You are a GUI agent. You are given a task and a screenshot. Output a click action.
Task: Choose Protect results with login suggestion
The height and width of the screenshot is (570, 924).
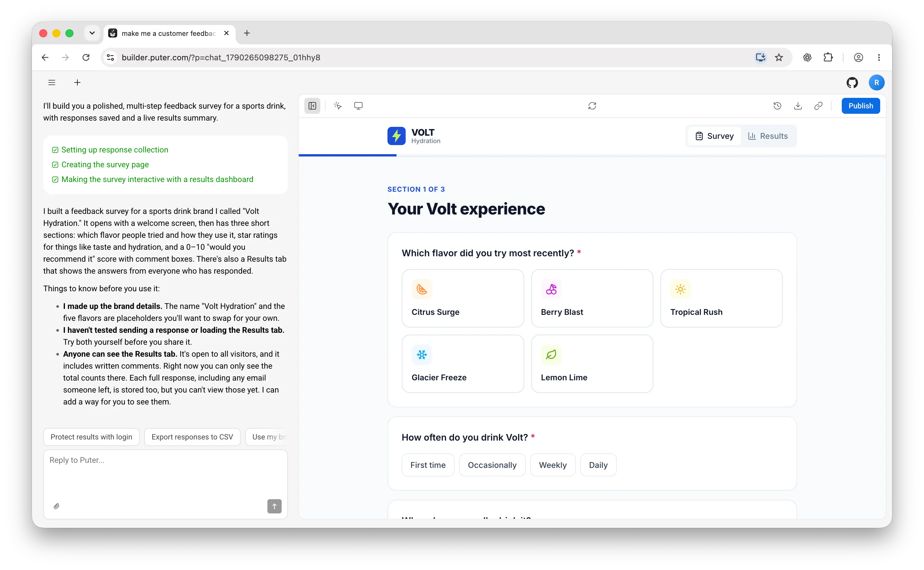point(91,437)
